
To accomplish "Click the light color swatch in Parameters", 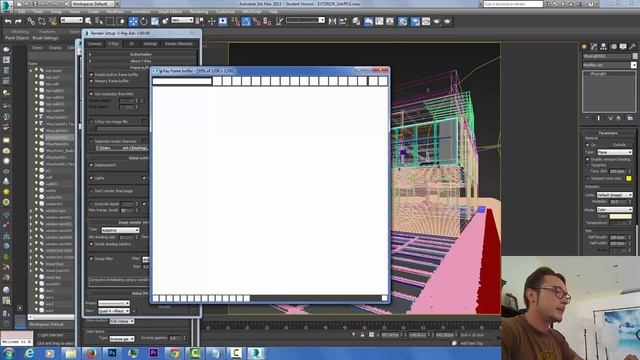I will pyautogui.click(x=620, y=216).
